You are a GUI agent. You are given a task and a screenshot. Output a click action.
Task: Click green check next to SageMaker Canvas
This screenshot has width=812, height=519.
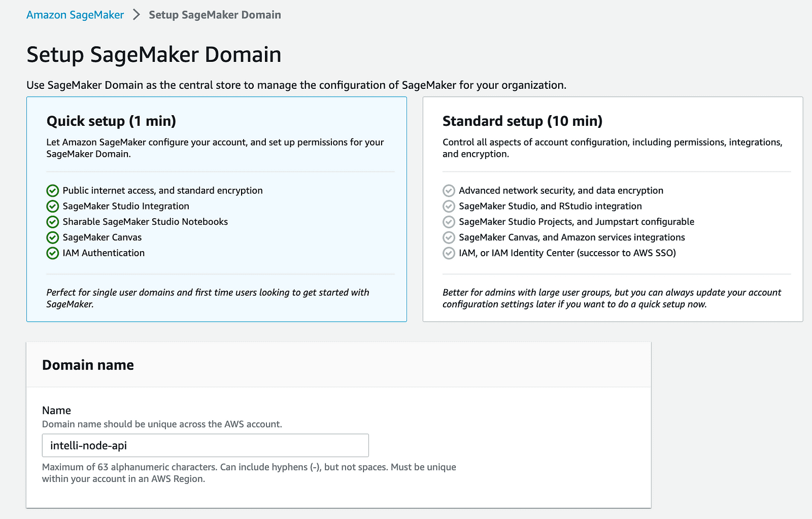point(53,237)
